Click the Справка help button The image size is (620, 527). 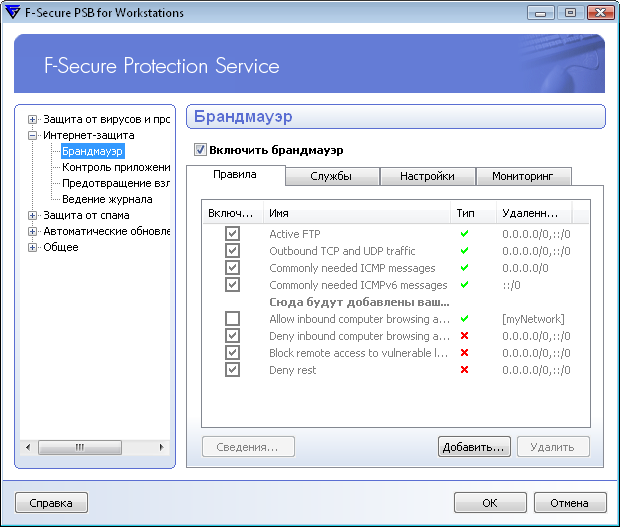click(x=51, y=503)
